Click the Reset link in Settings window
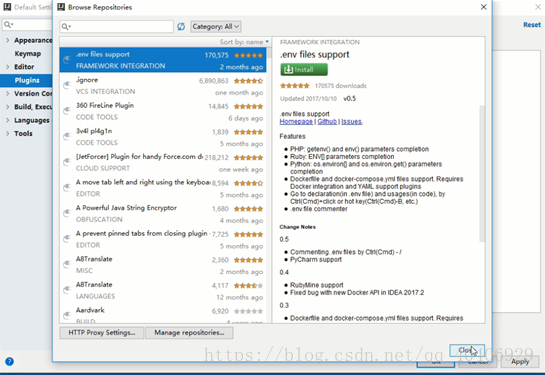545x375 pixels. click(x=532, y=25)
